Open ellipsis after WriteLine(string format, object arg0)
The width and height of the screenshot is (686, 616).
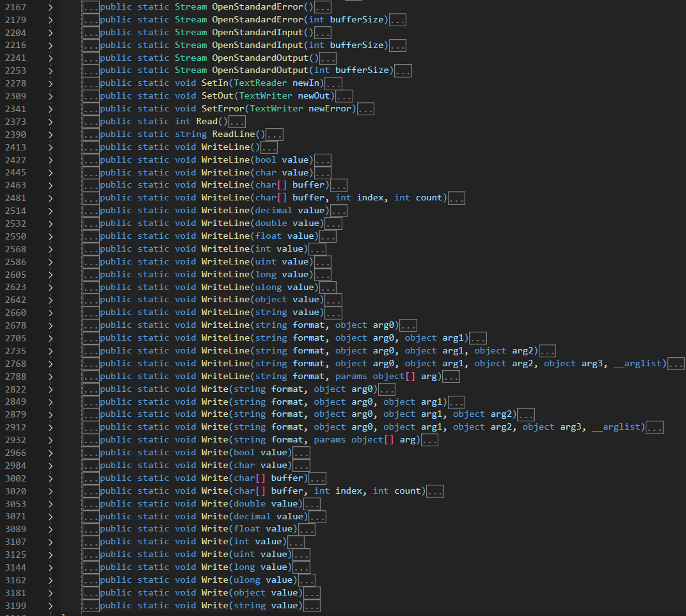(408, 326)
